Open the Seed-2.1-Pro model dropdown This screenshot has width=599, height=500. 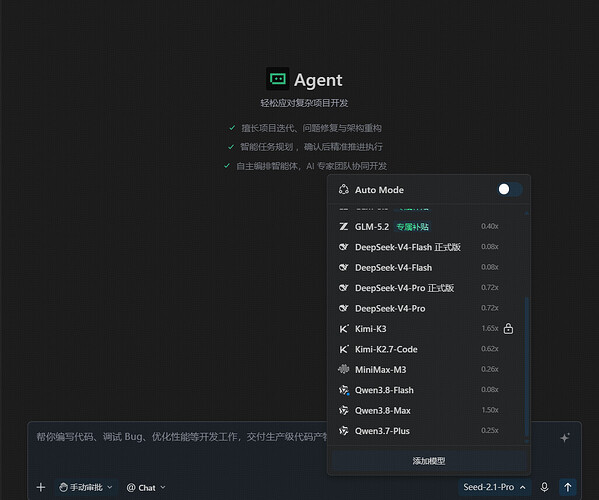(x=494, y=487)
